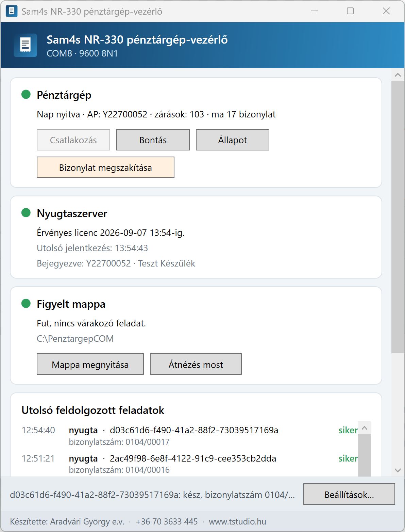
Task: Click the Állapot button
Action: 233,140
